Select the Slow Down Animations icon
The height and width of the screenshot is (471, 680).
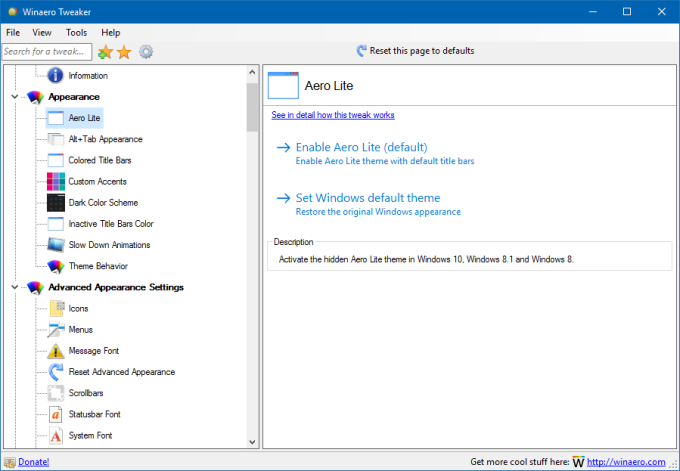point(56,245)
